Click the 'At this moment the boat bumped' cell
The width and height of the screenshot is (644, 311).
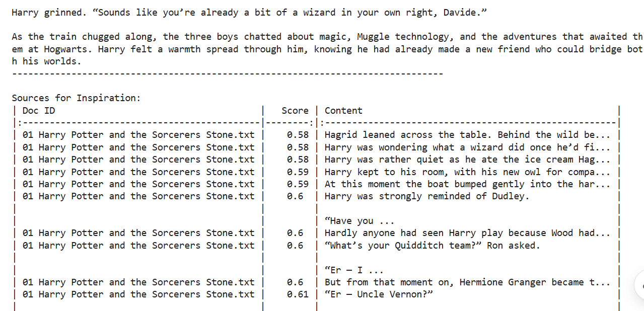pyautogui.click(x=467, y=184)
